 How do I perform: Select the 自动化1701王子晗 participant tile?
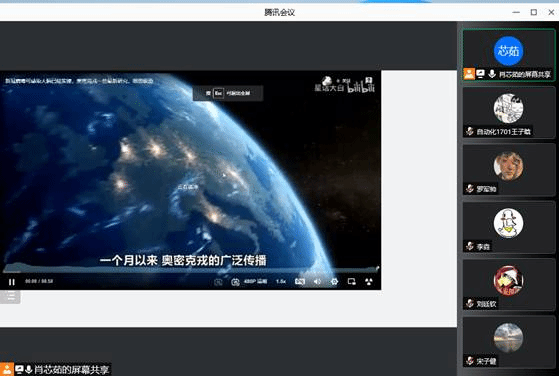click(x=509, y=113)
